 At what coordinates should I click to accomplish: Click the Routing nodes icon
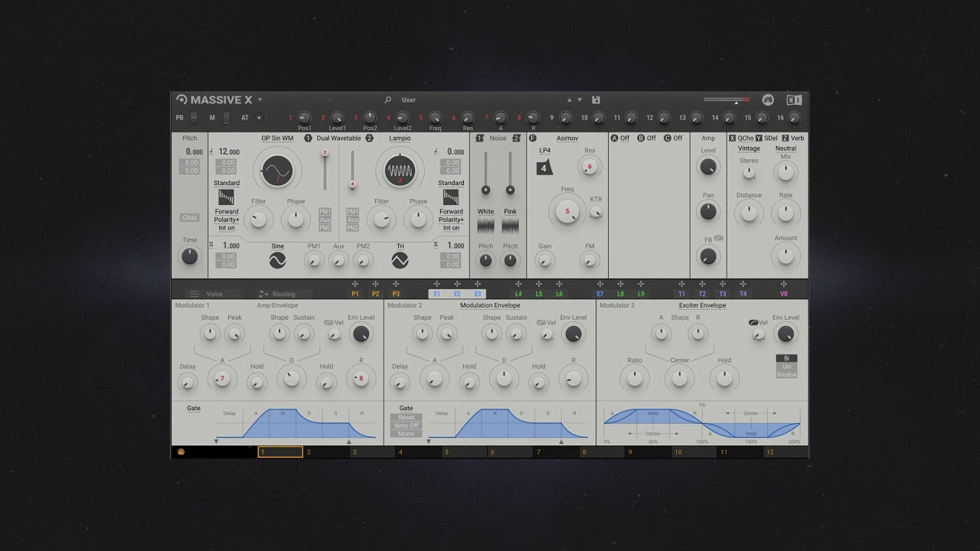pyautogui.click(x=263, y=294)
